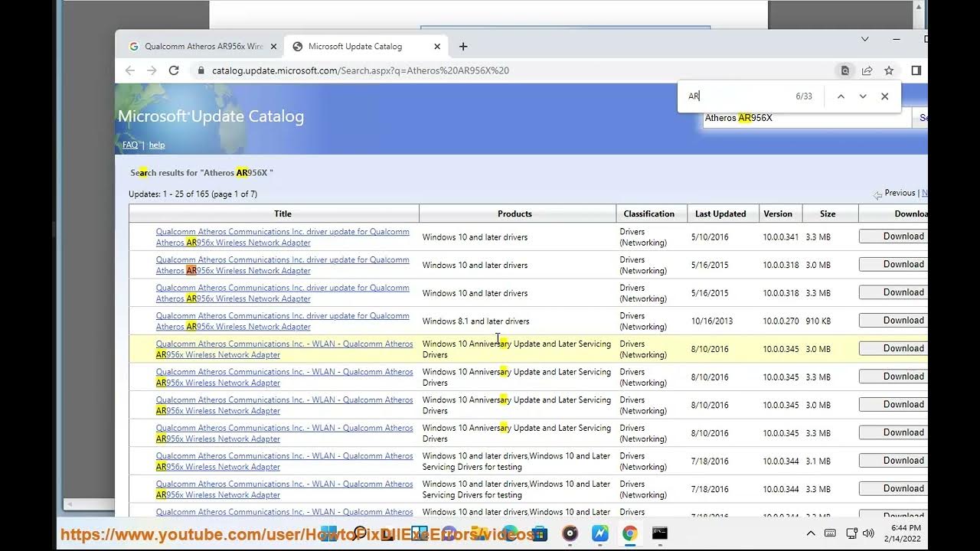The image size is (980, 551).
Task: Focus the find bar text field
Action: click(x=735, y=96)
